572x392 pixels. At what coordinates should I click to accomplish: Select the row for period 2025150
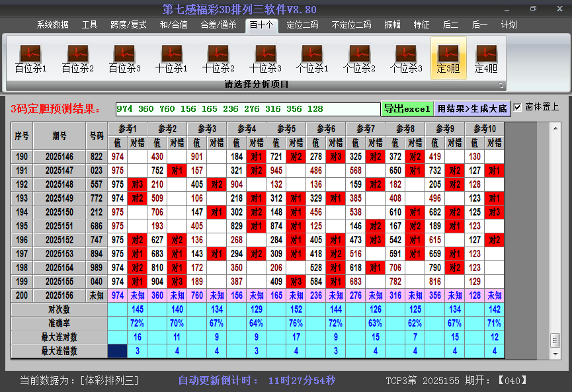(60, 212)
